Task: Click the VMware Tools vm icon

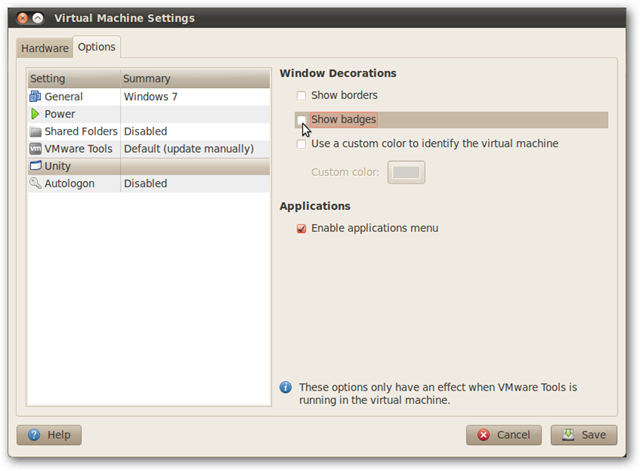Action: [36, 149]
